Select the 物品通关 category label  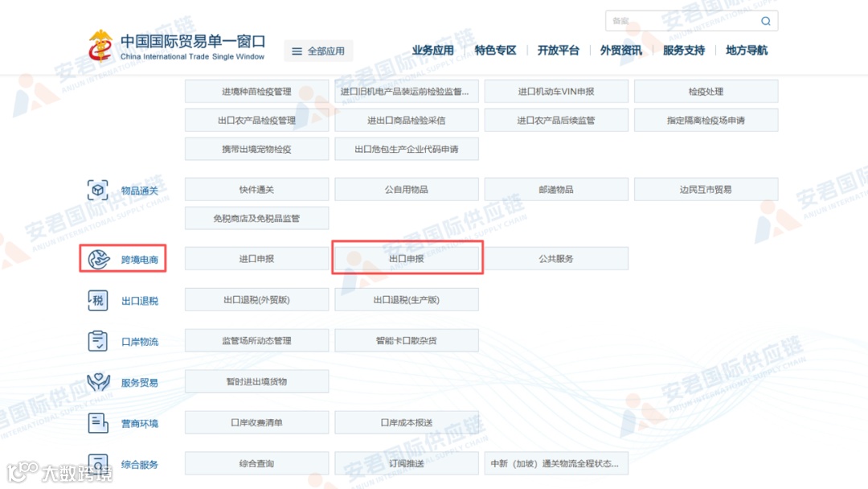140,191
